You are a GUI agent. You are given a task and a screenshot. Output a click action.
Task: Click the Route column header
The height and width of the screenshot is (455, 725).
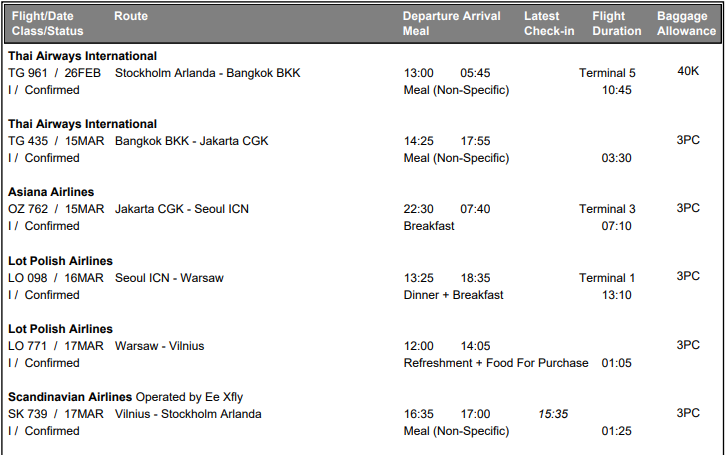point(131,17)
